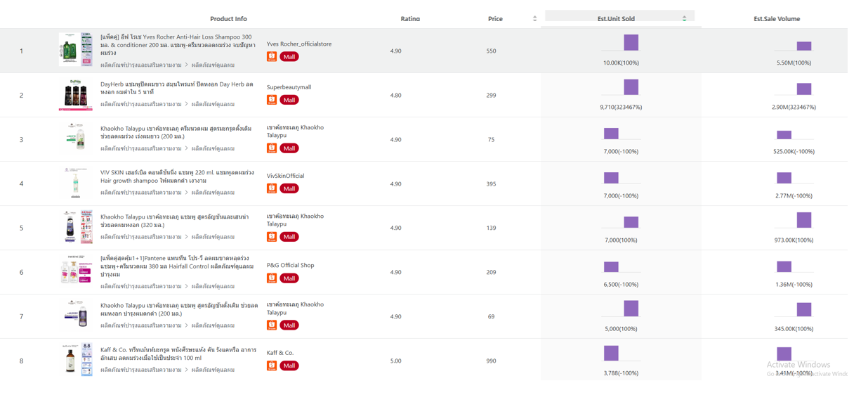This screenshot has height=414, width=868.
Task: Click the Est.Sale Volume column header
Action: (x=776, y=19)
